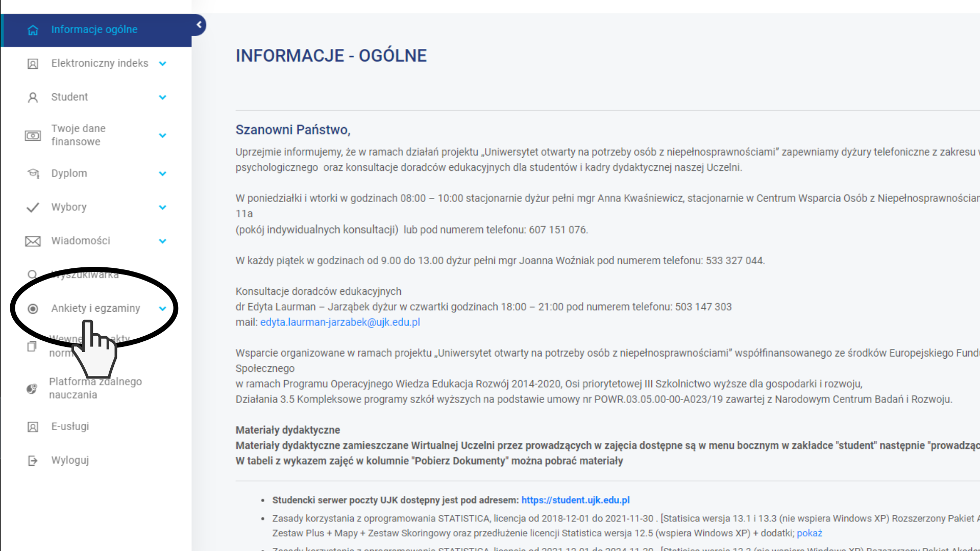The width and height of the screenshot is (980, 551).
Task: Expand the Dyplom submenu arrow
Action: (162, 174)
